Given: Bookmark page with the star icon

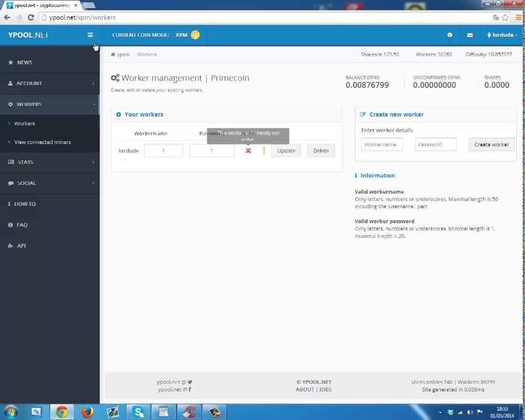Looking at the screenshot, I should point(505,17).
